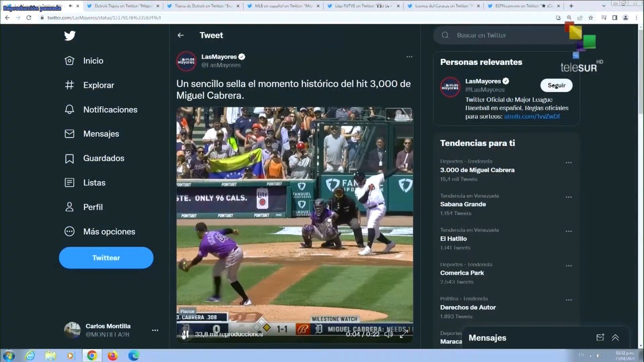Switch to 'Liga FUTVE en Twitter' tab
Viewport: 644px width, 362px height.
tap(362, 6)
